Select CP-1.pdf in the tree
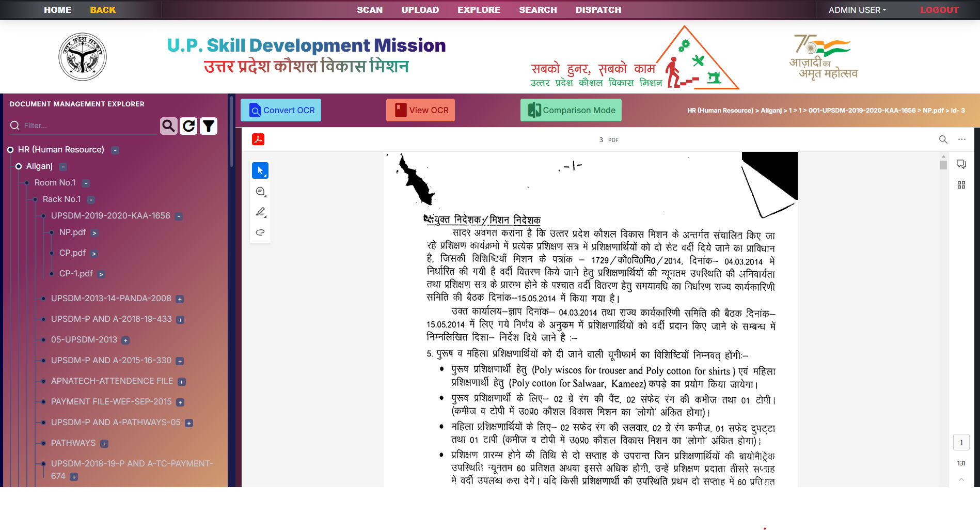Screen dimensions: 980x530 (76, 274)
